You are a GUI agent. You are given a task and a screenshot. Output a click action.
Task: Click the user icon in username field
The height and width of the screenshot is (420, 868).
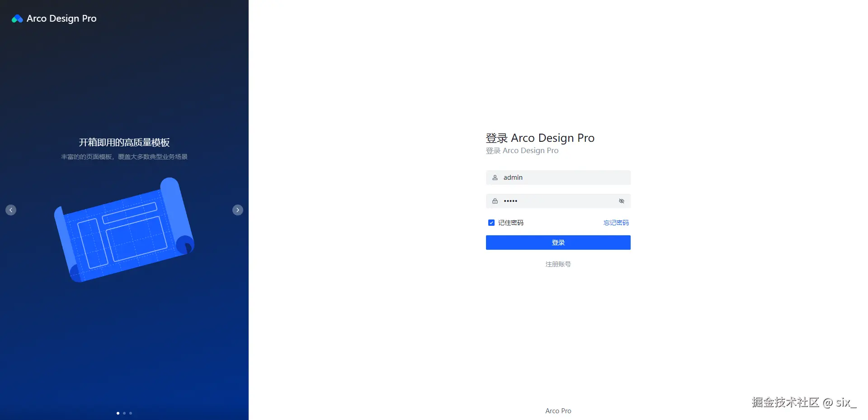495,177
